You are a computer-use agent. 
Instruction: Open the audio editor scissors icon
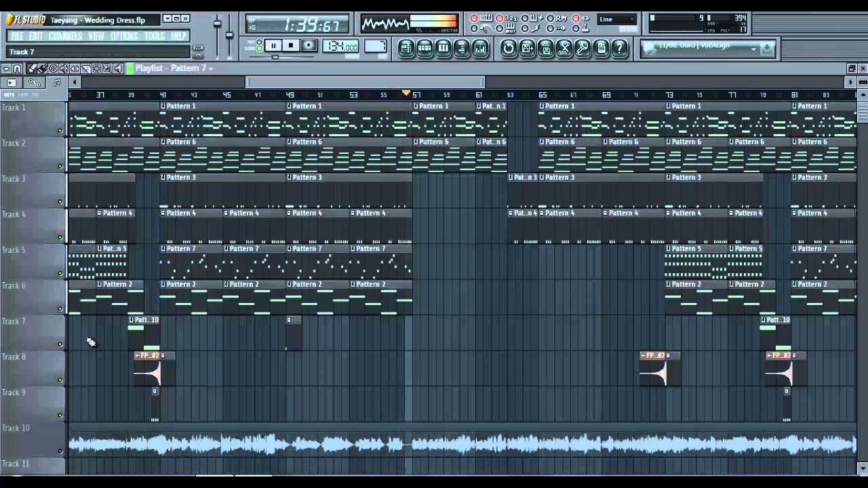[x=564, y=47]
